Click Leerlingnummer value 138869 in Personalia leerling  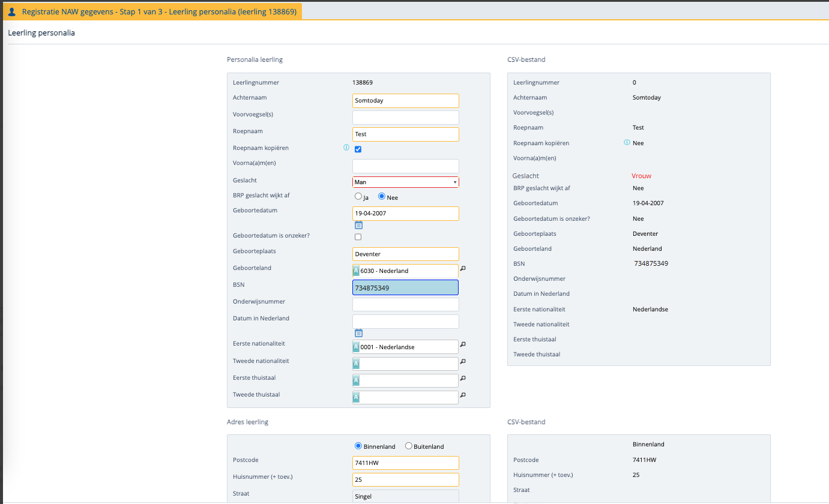tap(363, 83)
